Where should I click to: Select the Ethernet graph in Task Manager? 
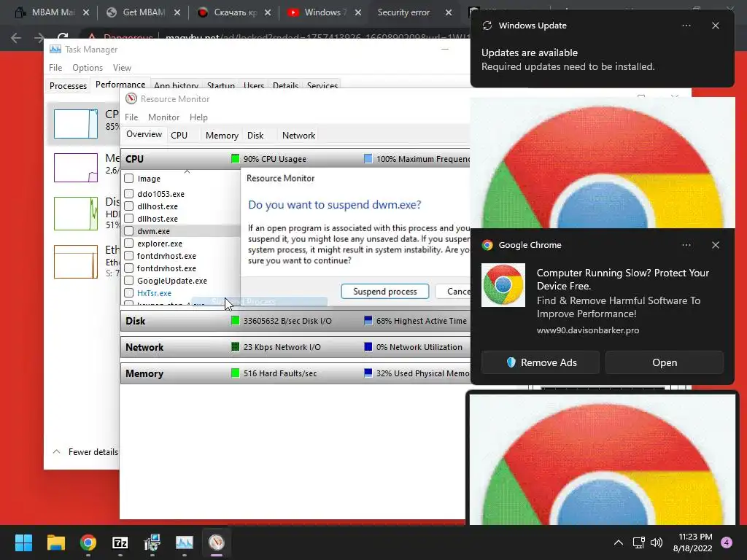tap(76, 262)
